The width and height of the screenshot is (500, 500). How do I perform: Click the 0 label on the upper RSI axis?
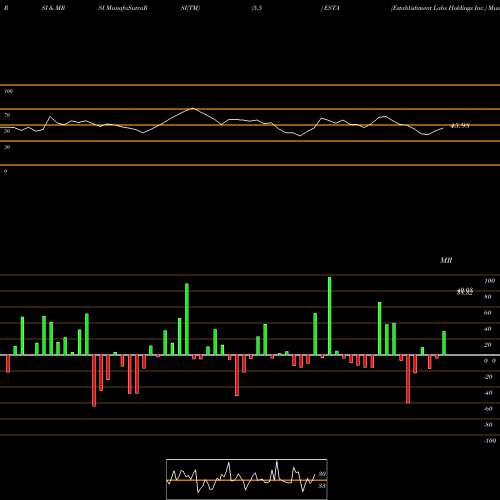click(x=6, y=171)
